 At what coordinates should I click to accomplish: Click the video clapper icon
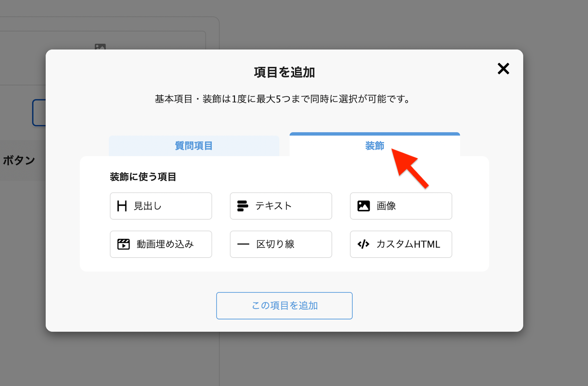pos(123,244)
